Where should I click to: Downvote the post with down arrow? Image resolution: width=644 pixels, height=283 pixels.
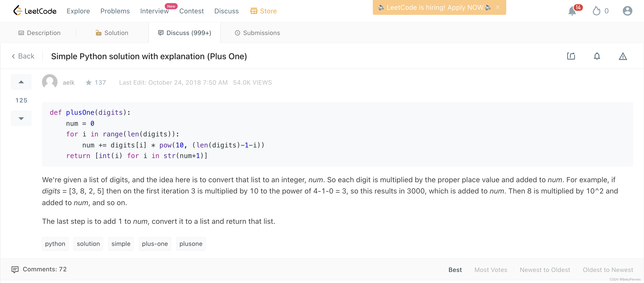click(x=21, y=118)
